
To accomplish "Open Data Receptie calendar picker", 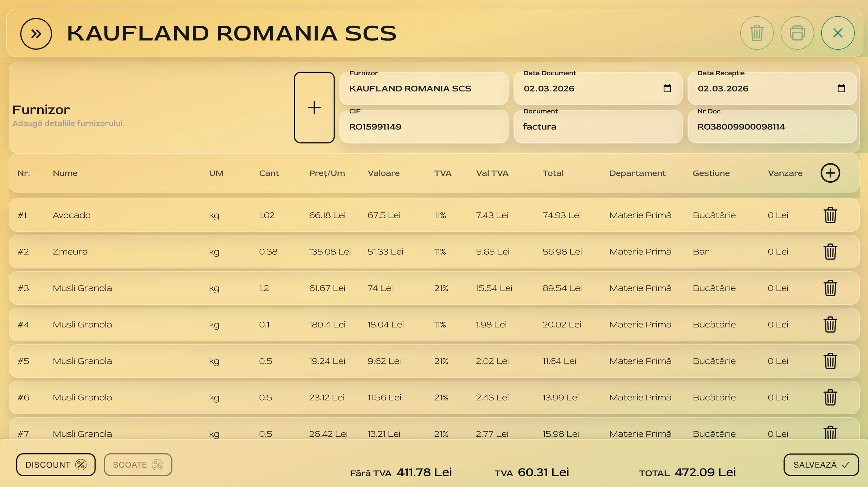I will [x=841, y=89].
